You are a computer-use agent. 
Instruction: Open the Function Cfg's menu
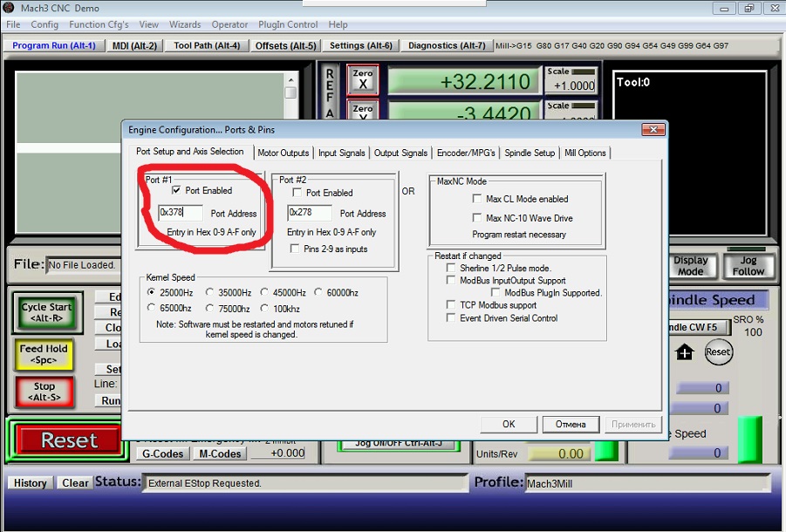99,24
